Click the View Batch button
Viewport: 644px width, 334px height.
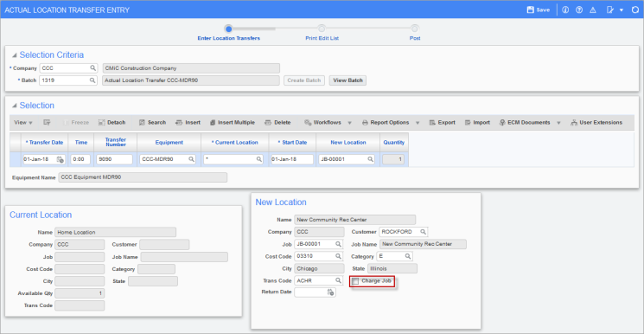coord(348,80)
